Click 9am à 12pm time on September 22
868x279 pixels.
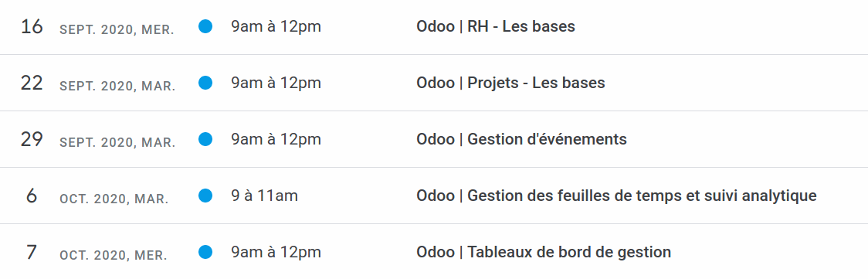pyautogui.click(x=276, y=83)
